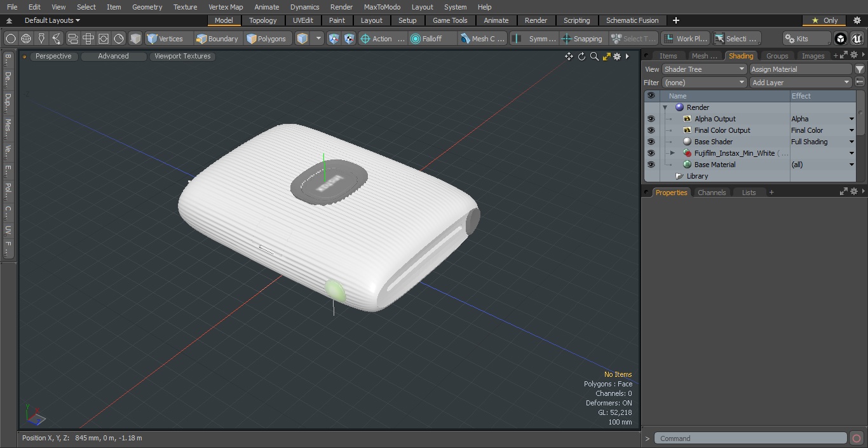The height and width of the screenshot is (448, 868).
Task: Open the Filter (none) dropdown
Action: click(703, 83)
